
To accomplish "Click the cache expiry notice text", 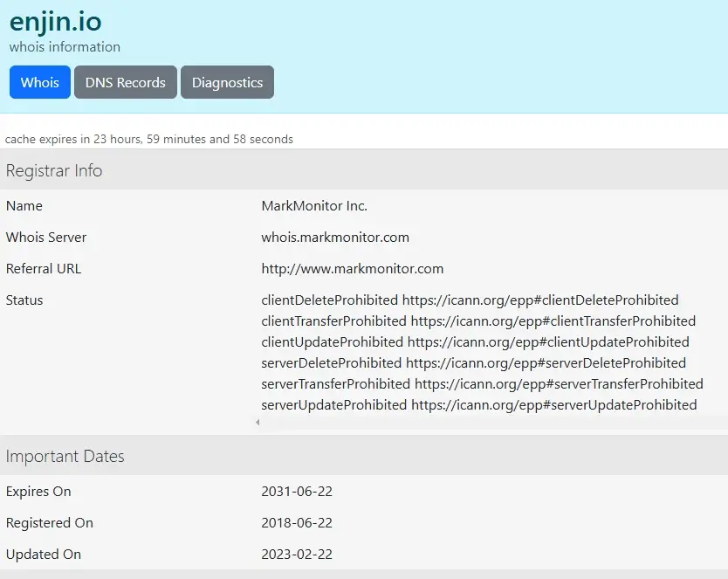I will 148,139.
